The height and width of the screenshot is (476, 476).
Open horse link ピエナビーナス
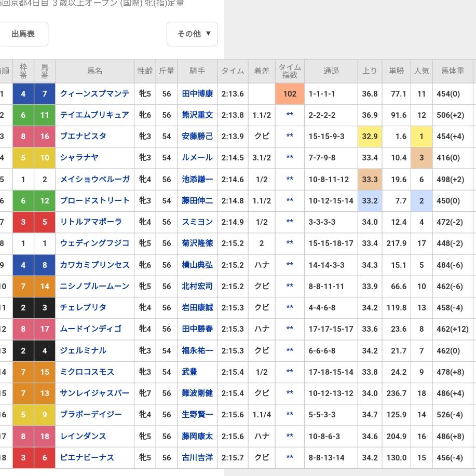pyautogui.click(x=87, y=457)
